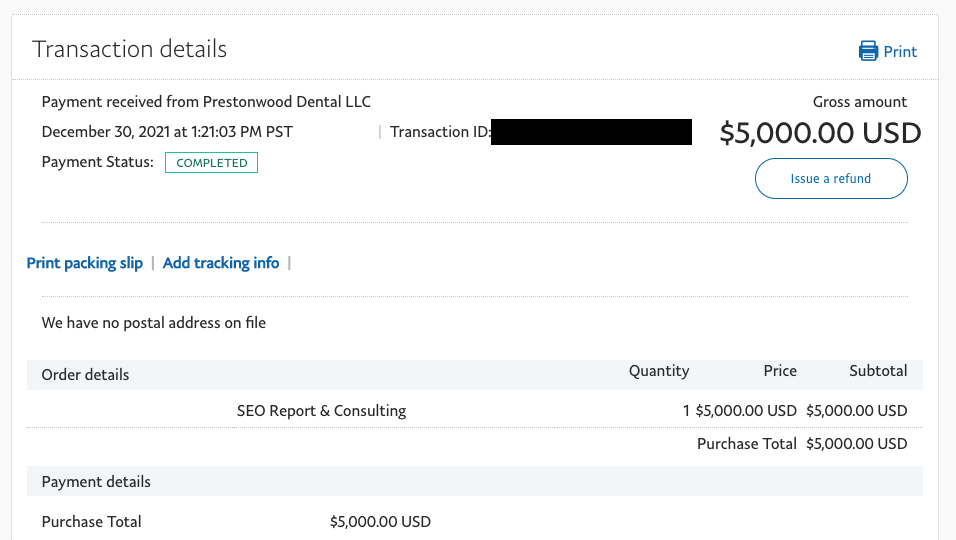Click the Price column header
This screenshot has width=956, height=540.
pos(780,371)
